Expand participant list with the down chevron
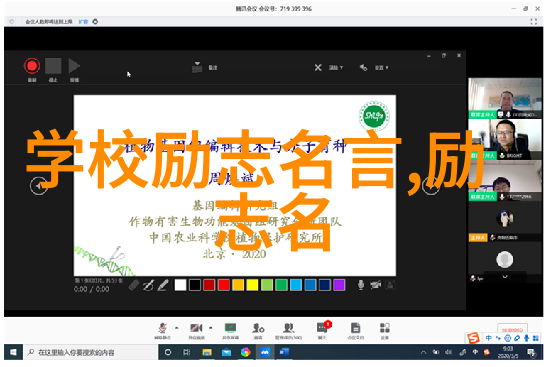 pos(505,277)
